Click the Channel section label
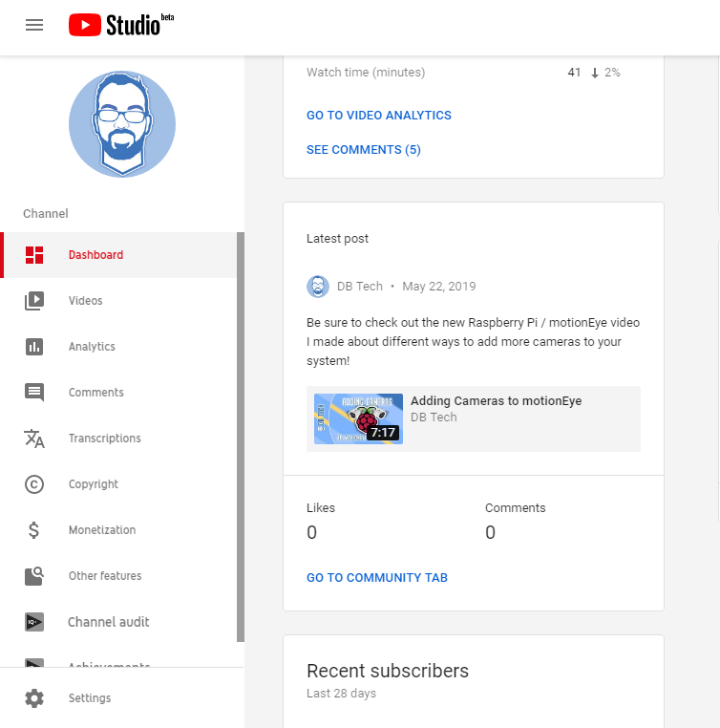720x728 pixels. (x=46, y=214)
